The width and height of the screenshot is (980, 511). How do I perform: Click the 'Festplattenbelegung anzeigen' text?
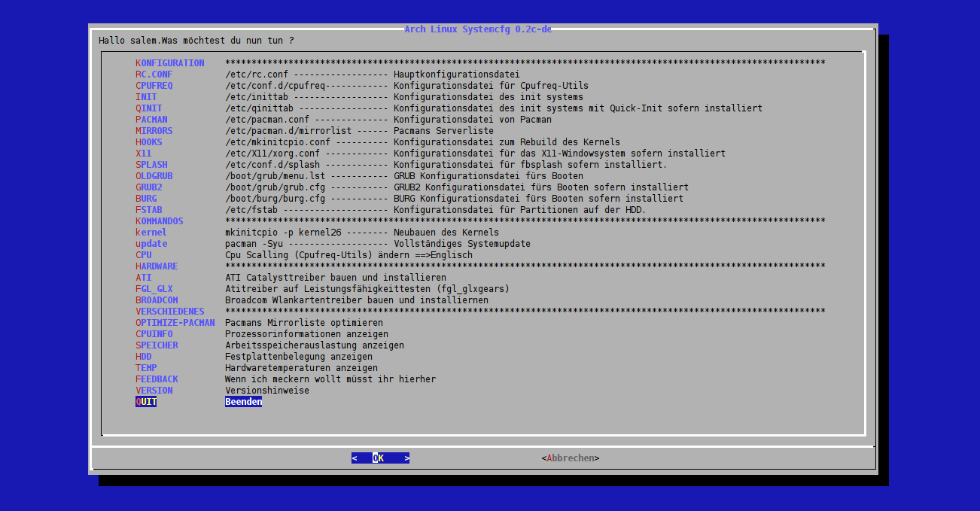click(x=299, y=357)
